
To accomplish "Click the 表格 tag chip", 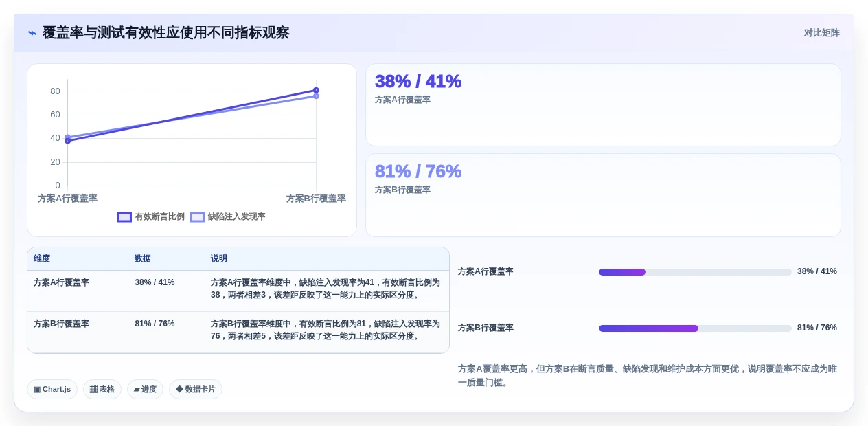I will (102, 390).
